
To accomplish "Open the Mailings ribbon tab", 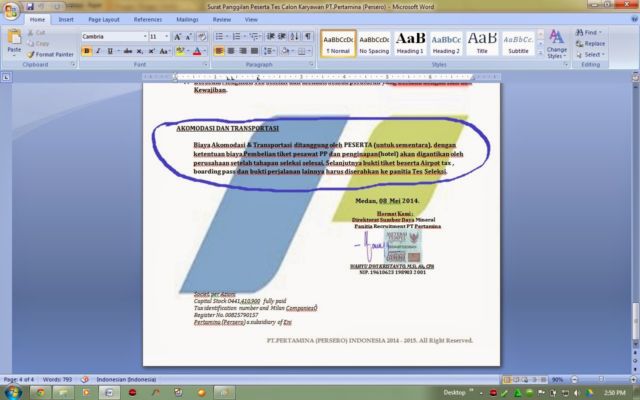I will pyautogui.click(x=187, y=20).
